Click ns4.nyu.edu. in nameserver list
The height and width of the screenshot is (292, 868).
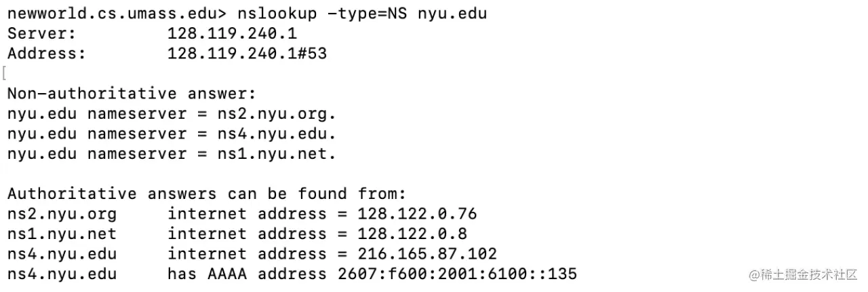click(x=277, y=134)
